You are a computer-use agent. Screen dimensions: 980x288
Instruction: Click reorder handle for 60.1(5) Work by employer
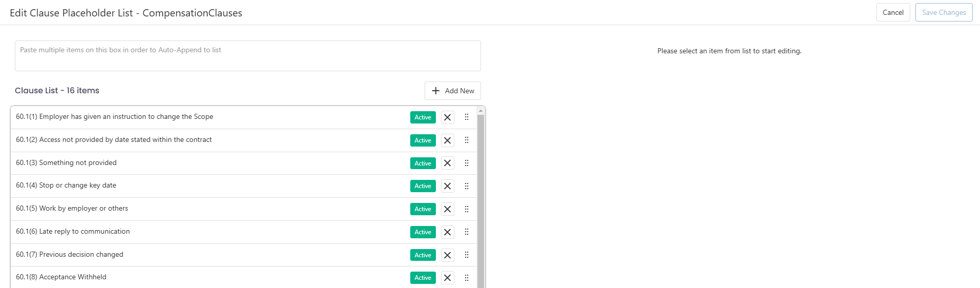click(x=467, y=209)
